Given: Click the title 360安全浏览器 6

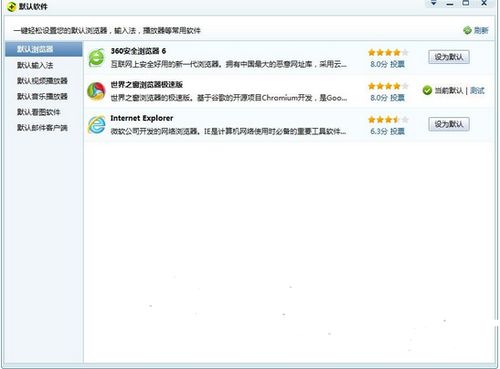Looking at the screenshot, I should pyautogui.click(x=138, y=51).
